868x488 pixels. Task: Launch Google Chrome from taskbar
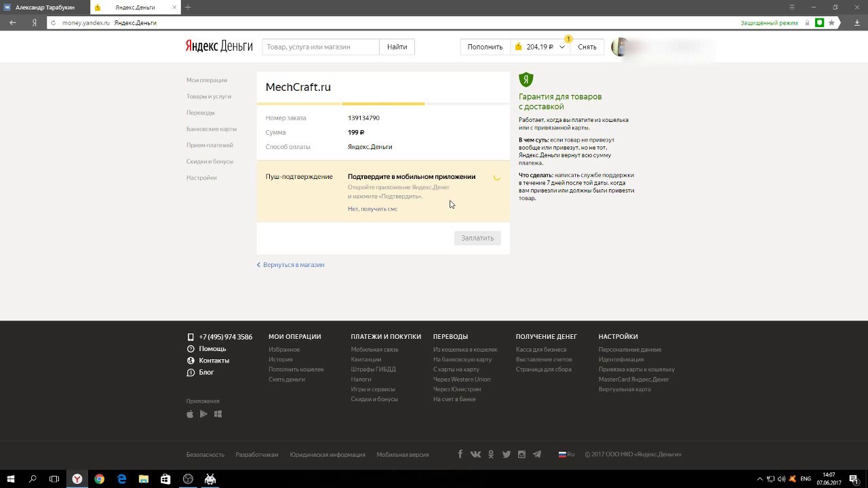[x=100, y=479]
